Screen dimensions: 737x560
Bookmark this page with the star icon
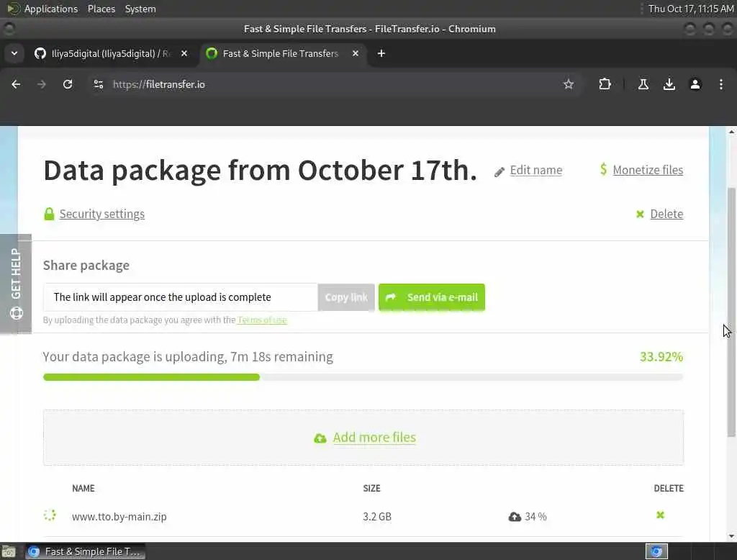pos(569,84)
